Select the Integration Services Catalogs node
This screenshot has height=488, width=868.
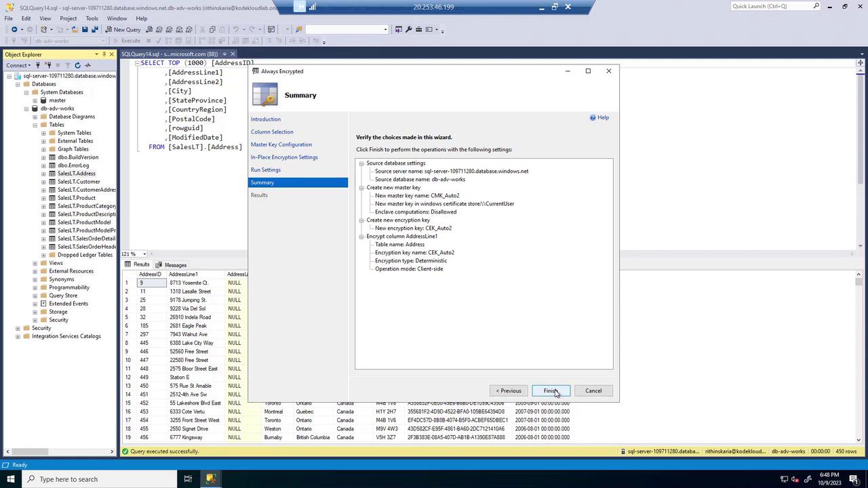pos(66,336)
